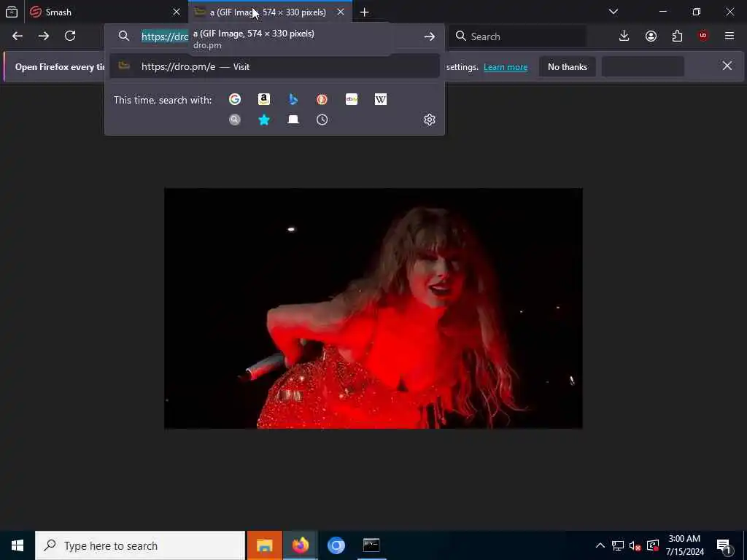This screenshot has width=747, height=560.
Task: Open the network tray icon
Action: click(618, 545)
